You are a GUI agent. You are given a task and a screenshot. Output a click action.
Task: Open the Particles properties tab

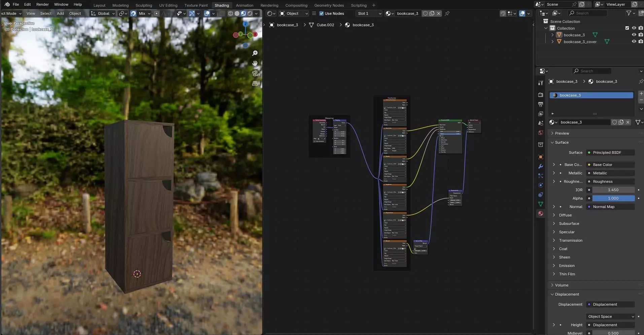pos(541,176)
